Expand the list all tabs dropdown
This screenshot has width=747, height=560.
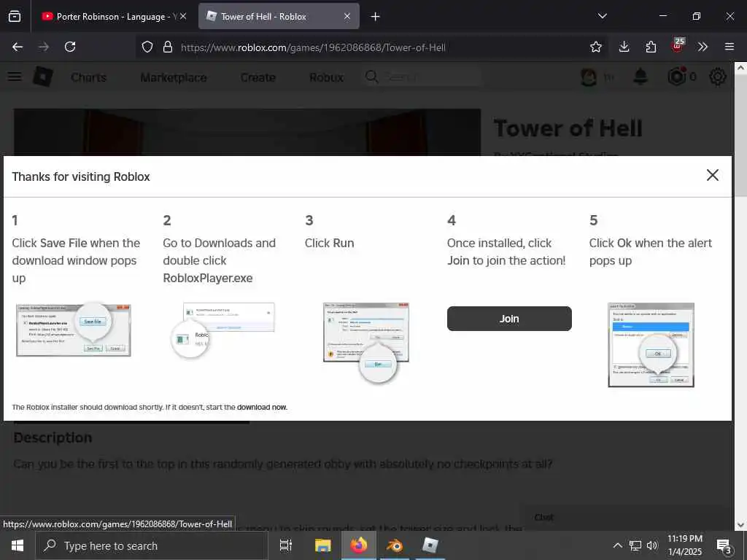[x=602, y=16]
